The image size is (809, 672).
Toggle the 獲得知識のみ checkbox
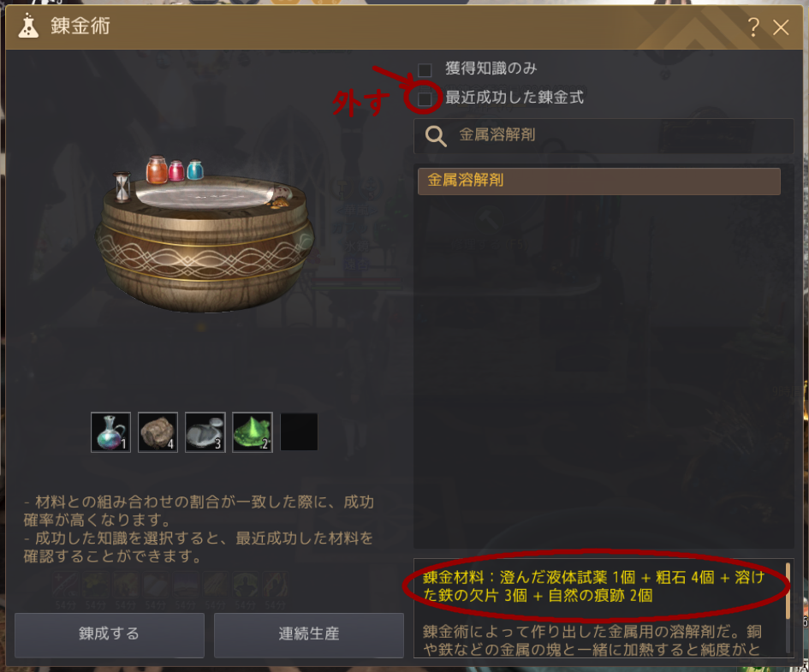pos(425,69)
